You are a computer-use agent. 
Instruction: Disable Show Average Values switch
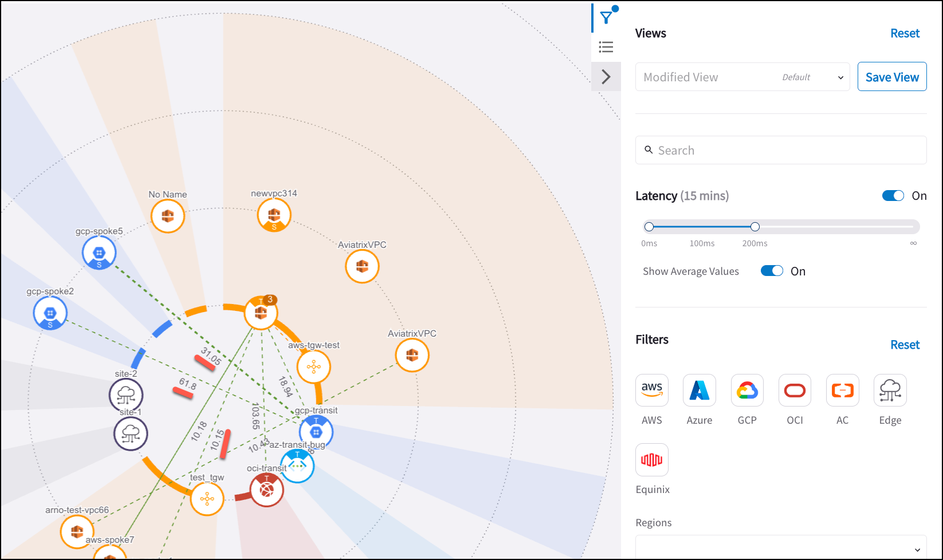(x=772, y=271)
